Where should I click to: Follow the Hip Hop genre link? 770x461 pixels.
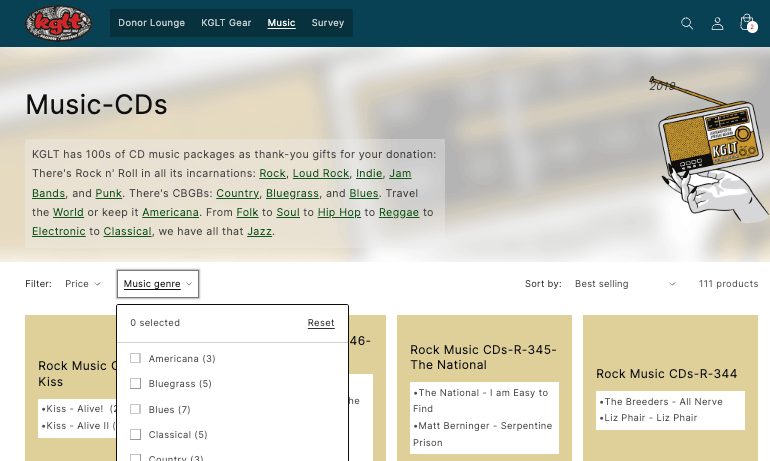click(x=339, y=212)
